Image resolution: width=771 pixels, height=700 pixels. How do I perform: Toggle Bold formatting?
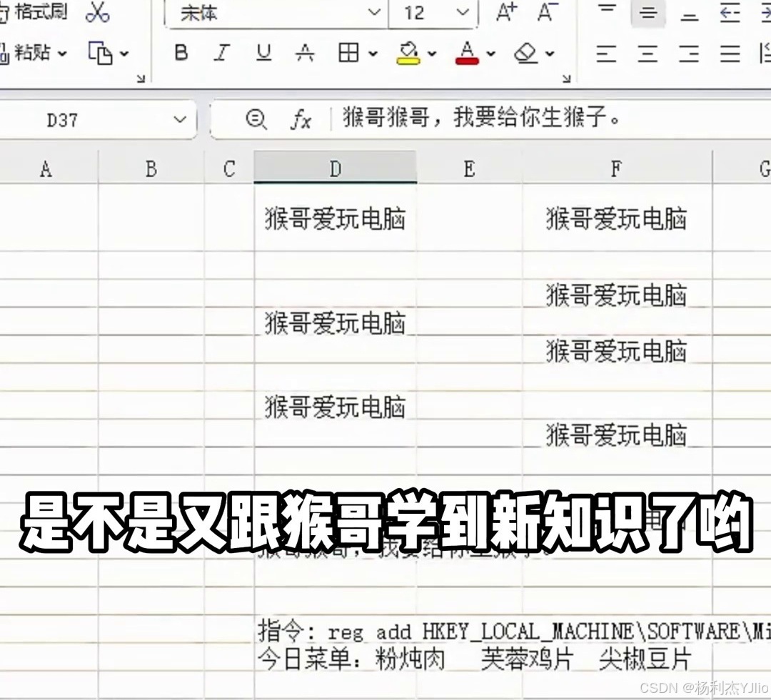[x=181, y=52]
